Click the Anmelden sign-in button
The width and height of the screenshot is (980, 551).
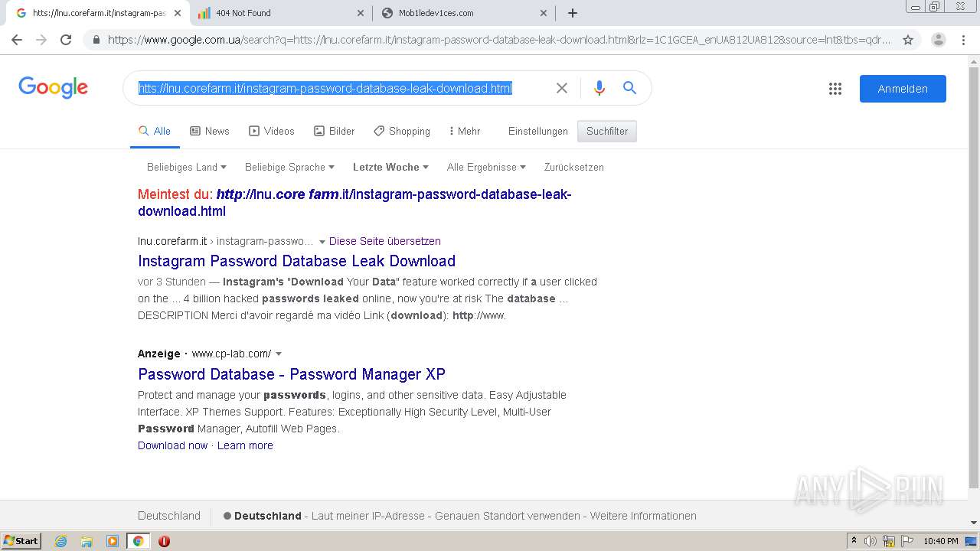[903, 89]
